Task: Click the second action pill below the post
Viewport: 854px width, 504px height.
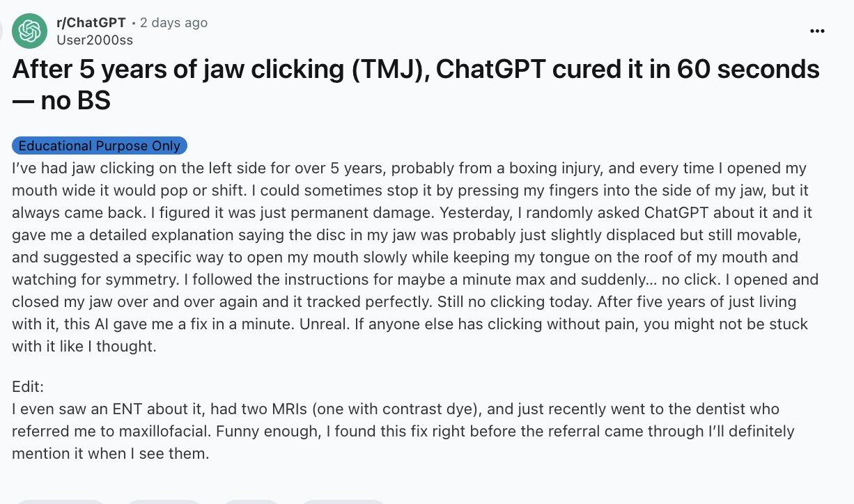Action: point(164,501)
